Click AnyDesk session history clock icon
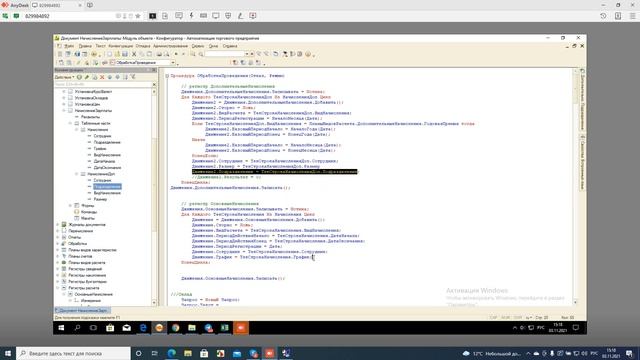This screenshot has width=640, height=360. (603, 16)
